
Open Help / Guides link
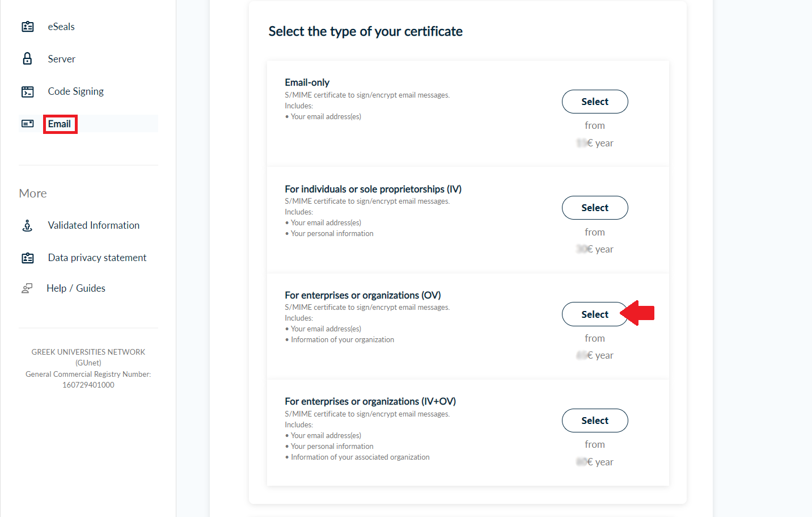pos(76,288)
